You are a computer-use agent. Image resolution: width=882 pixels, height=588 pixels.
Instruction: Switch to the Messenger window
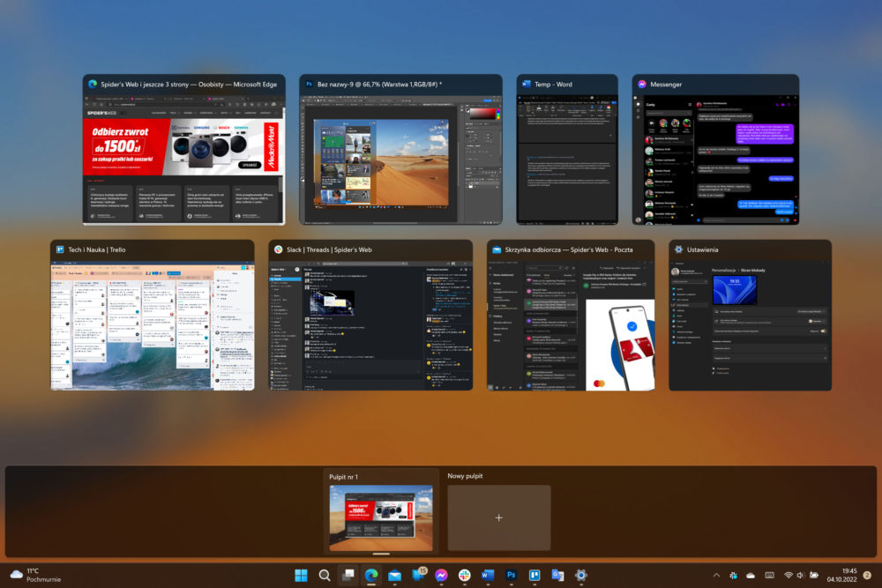pyautogui.click(x=715, y=150)
